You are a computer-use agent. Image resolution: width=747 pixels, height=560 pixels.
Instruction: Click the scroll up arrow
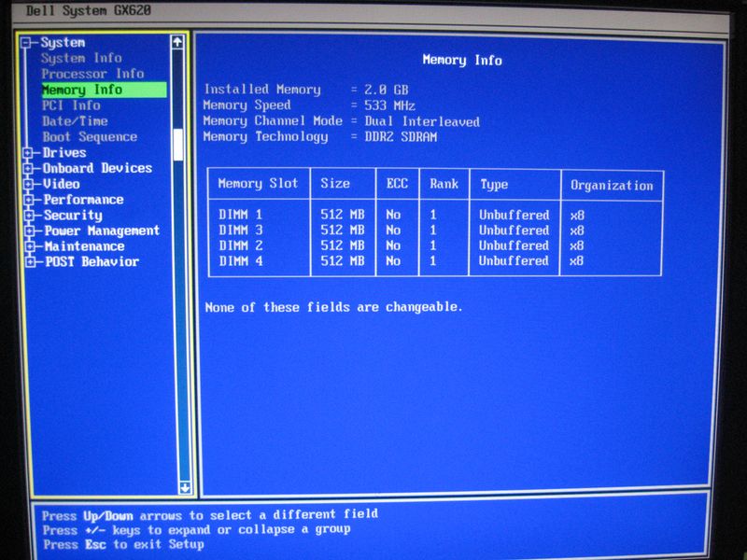[177, 42]
